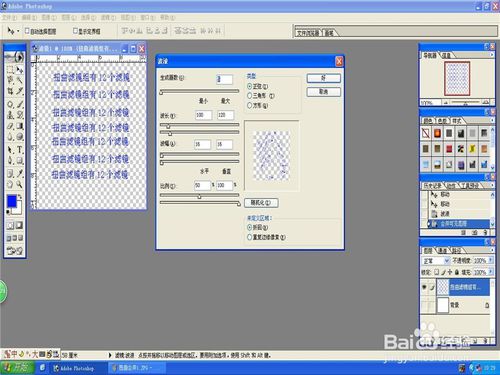Open the Navigator panel menu arrow
The image size is (500, 375).
(492, 55)
